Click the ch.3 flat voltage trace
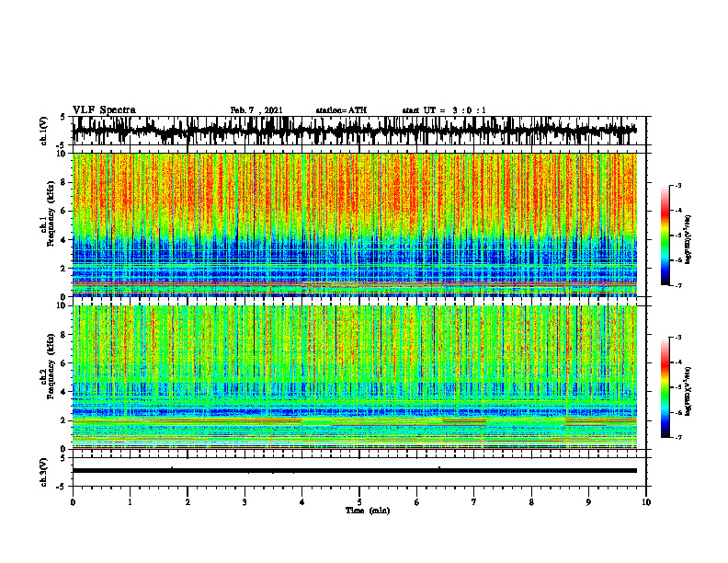Image resolution: width=728 pixels, height=563 pixels. (354, 471)
